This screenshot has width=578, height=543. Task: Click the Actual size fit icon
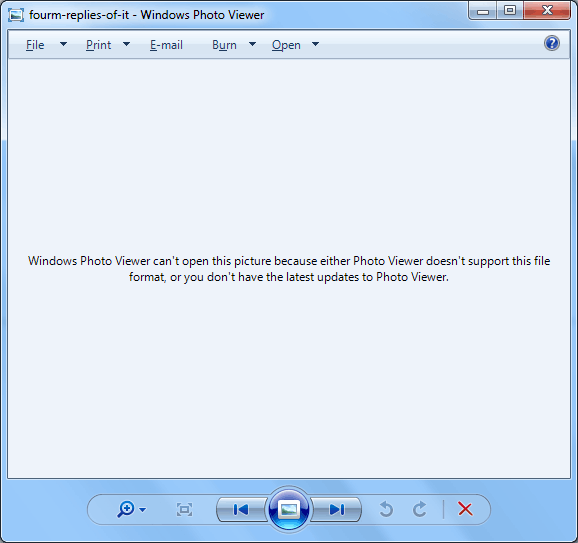point(184,510)
